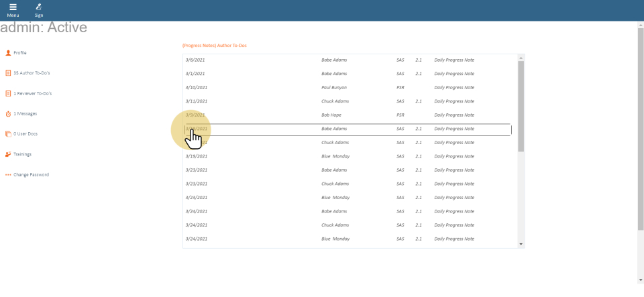Screen dimensions: 644x297
Task: Click the Change Password dots icon
Action: click(x=8, y=175)
